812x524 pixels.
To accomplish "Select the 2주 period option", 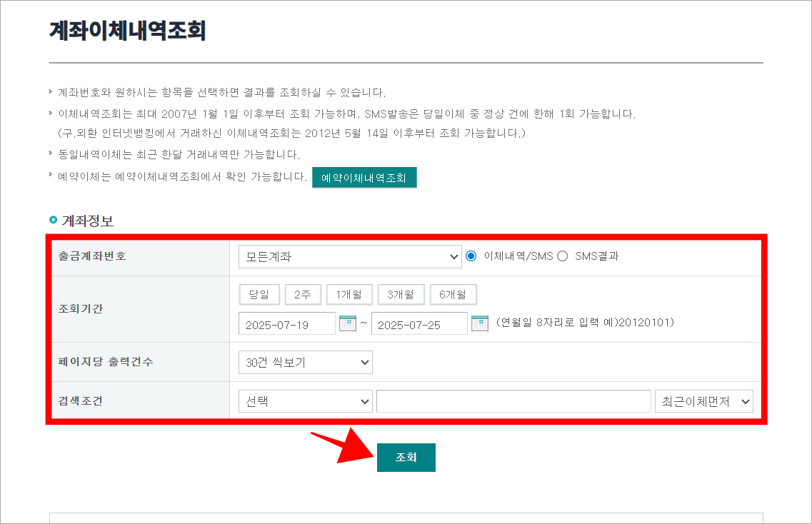I will click(303, 293).
